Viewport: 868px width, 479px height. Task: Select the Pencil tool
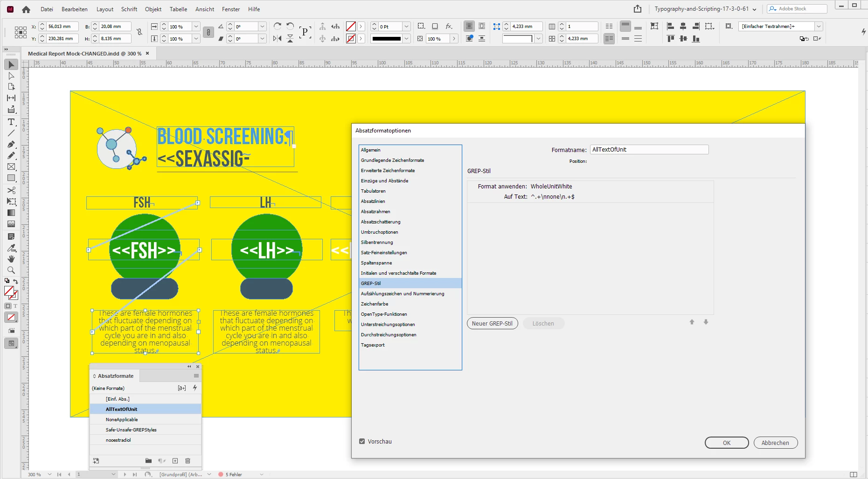pyautogui.click(x=11, y=155)
